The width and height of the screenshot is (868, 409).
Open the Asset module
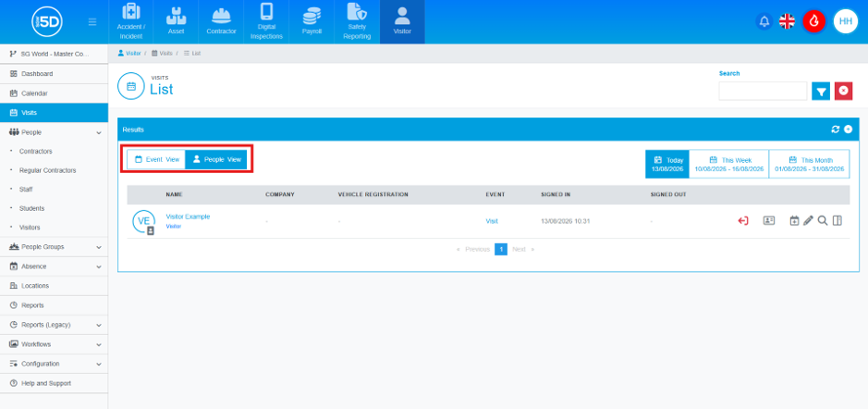176,21
